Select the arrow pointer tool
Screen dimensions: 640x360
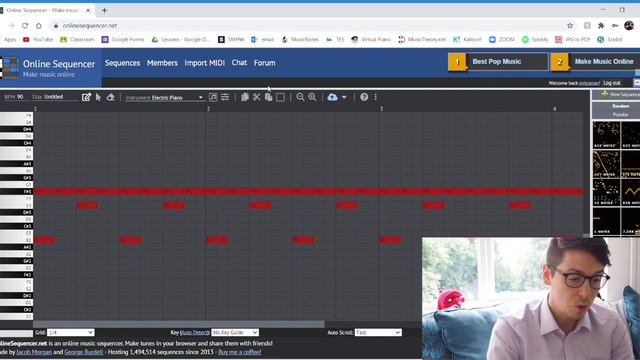coord(98,97)
